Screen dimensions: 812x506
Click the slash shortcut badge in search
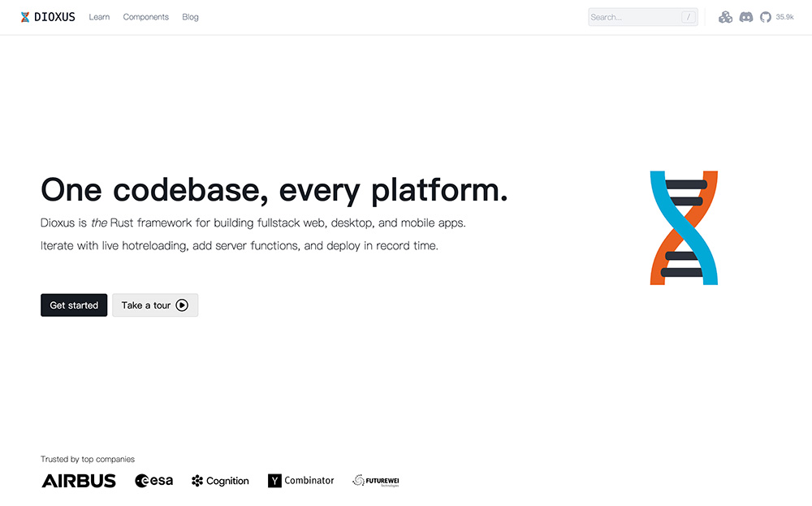[688, 17]
